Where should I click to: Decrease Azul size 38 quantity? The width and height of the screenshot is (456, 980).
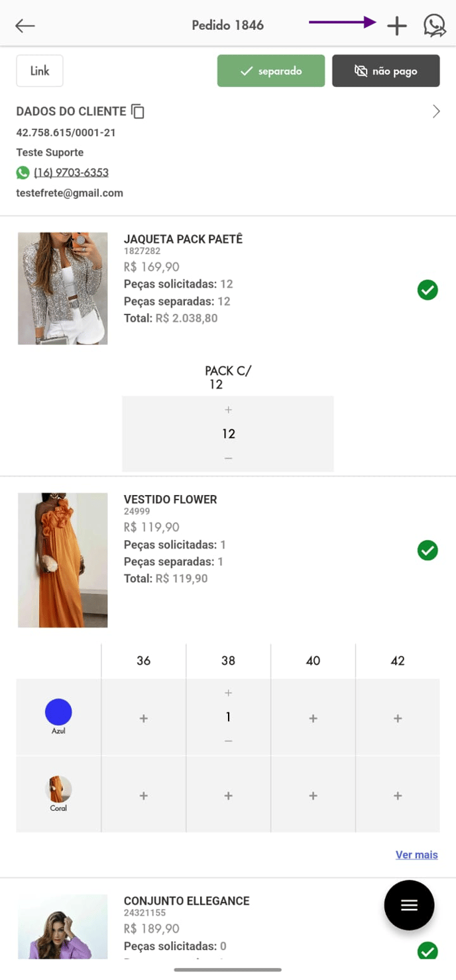228,740
